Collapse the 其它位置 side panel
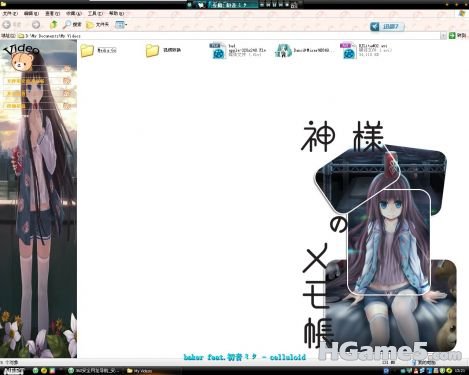 click(67, 93)
